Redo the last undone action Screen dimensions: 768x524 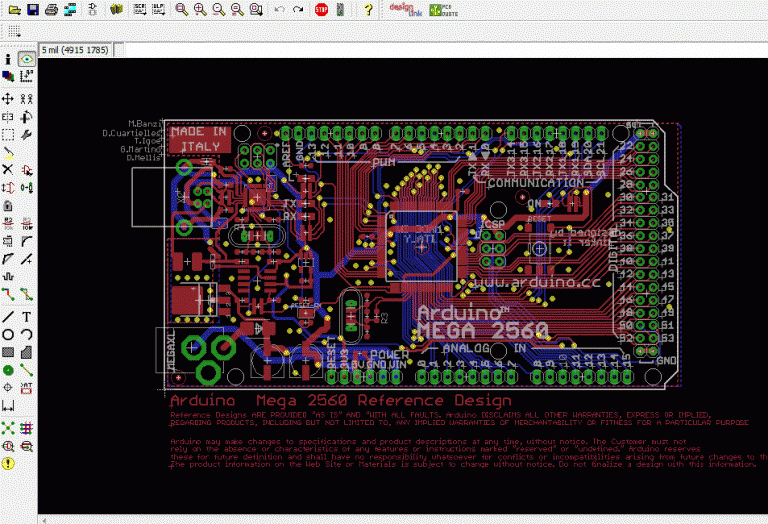[x=298, y=9]
